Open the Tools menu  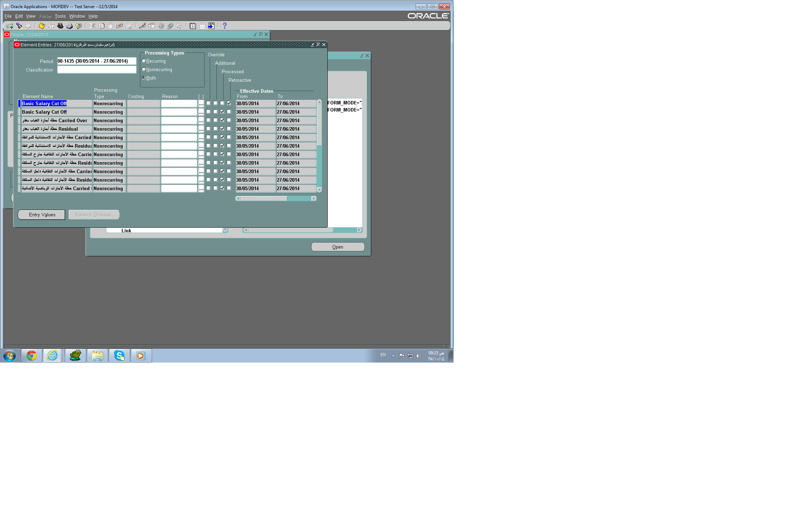(x=60, y=16)
